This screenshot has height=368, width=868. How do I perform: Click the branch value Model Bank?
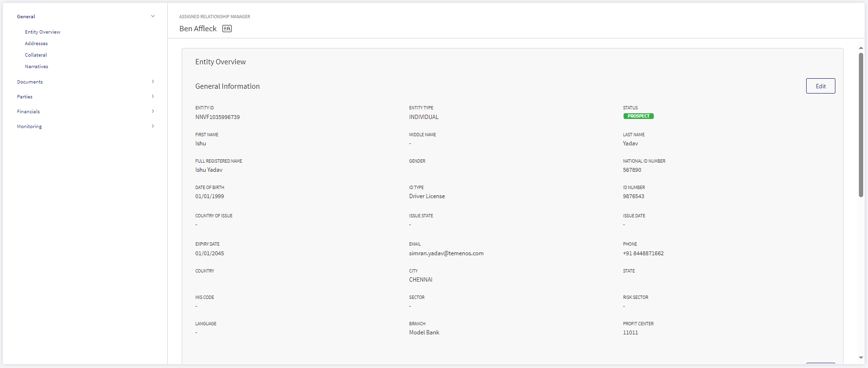point(424,332)
